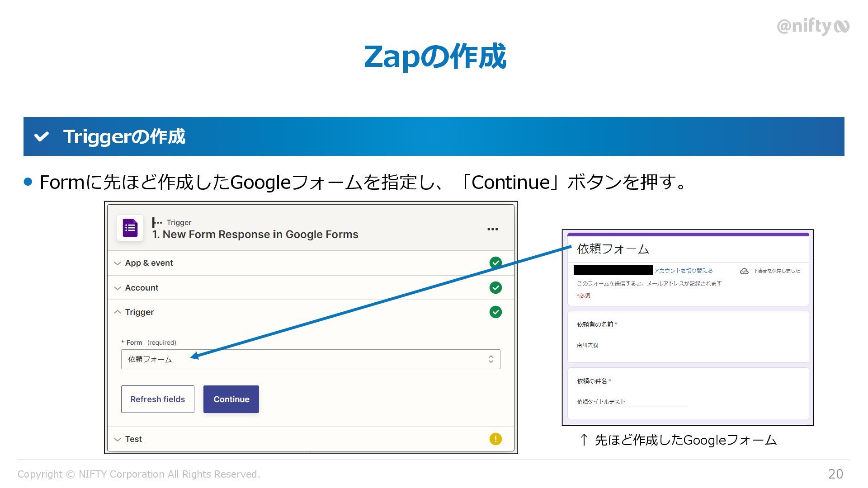Screen dimensions: 868x488
Task: Click the trigger step branch icon
Action: click(x=157, y=222)
